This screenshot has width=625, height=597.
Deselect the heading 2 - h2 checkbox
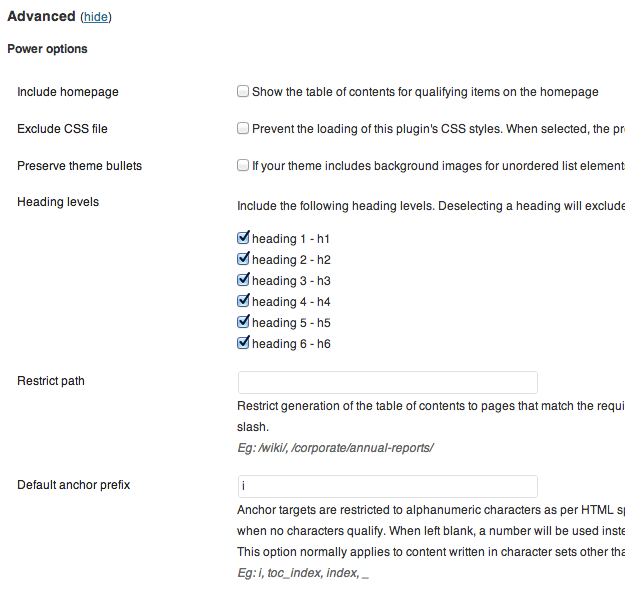click(243, 260)
